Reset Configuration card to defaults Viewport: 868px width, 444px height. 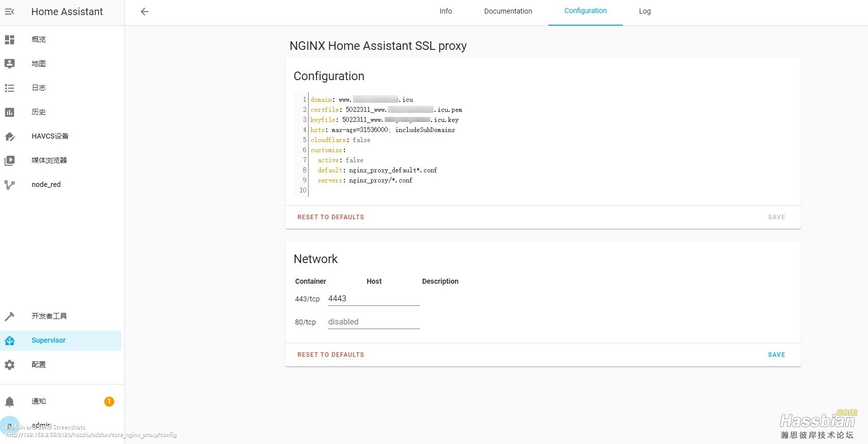(x=331, y=217)
